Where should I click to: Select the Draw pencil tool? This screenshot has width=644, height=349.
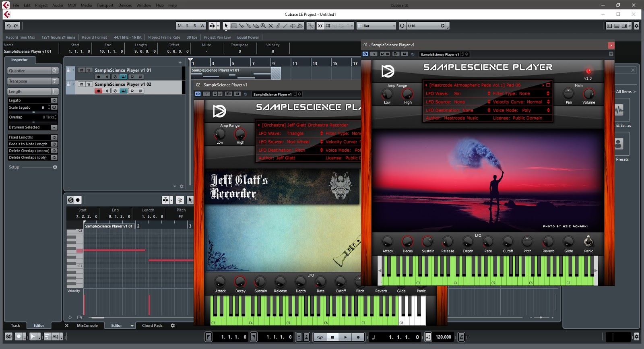[278, 26]
